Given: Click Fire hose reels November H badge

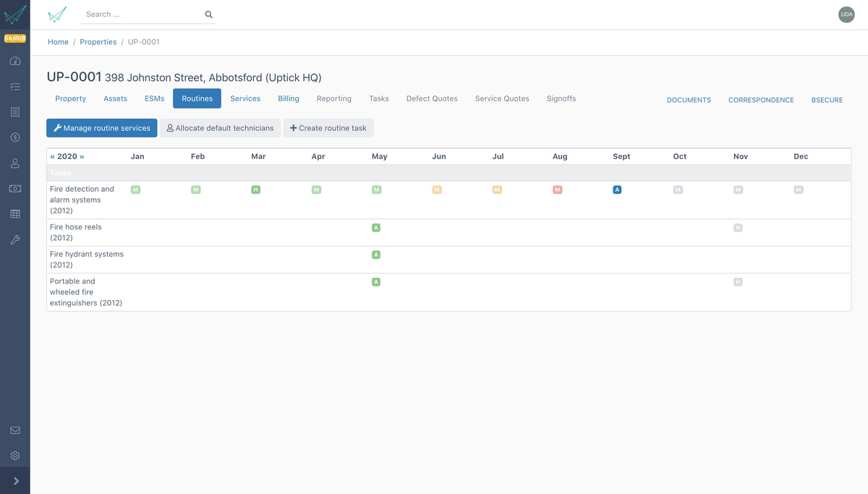Looking at the screenshot, I should point(738,228).
